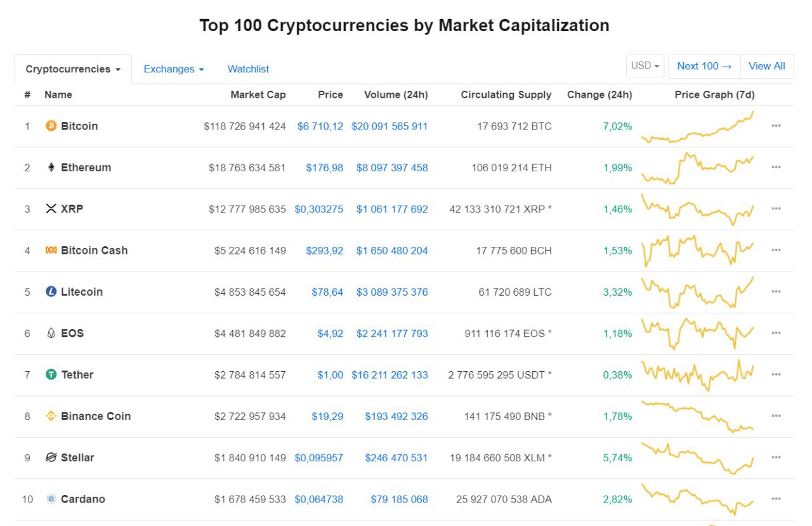Expand the Exchanges dropdown

tap(174, 69)
